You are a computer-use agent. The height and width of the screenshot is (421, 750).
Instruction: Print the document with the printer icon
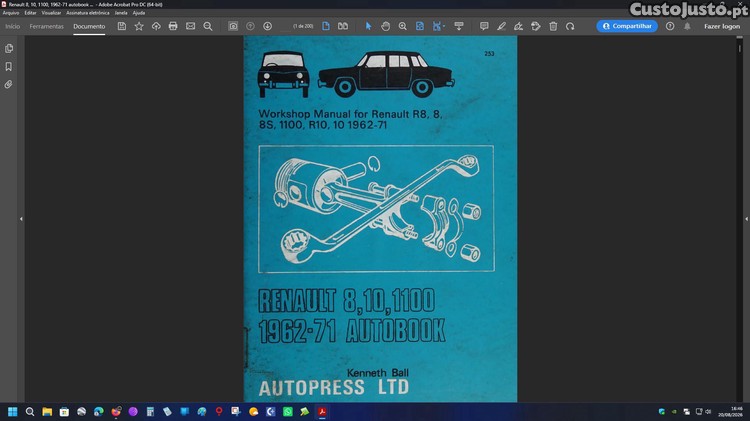point(173,26)
